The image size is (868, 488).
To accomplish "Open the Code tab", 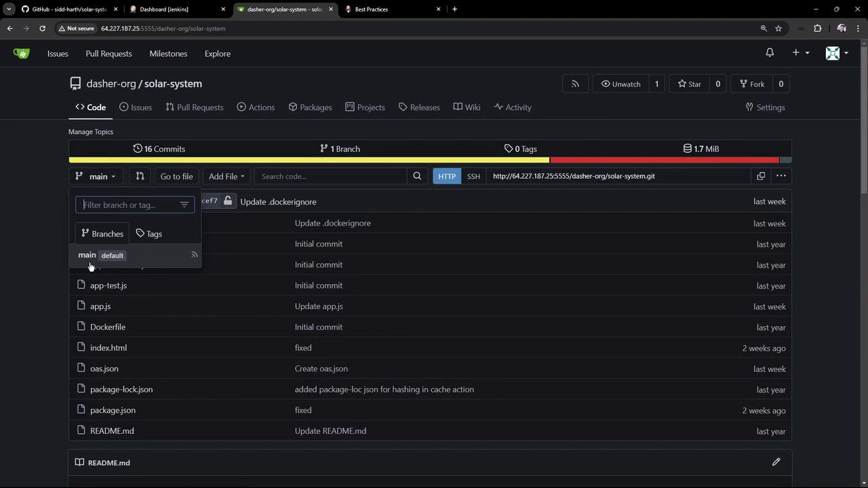I will (x=91, y=107).
